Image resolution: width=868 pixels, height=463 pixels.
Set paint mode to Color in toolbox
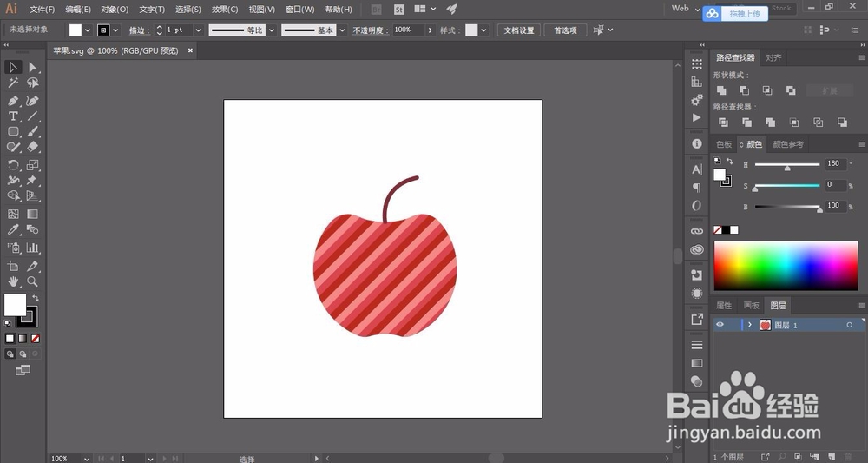click(10, 339)
